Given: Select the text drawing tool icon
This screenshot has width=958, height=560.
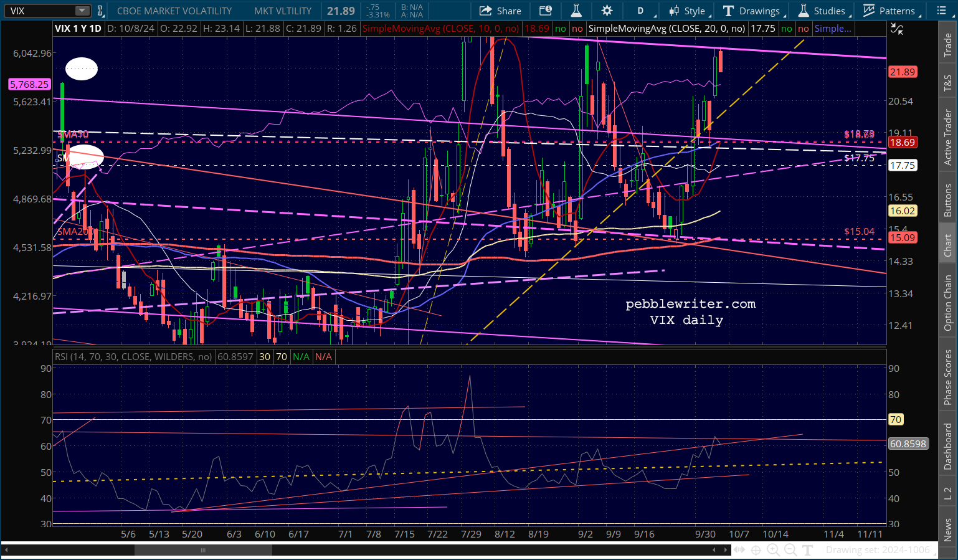Looking at the screenshot, I should [808, 549].
